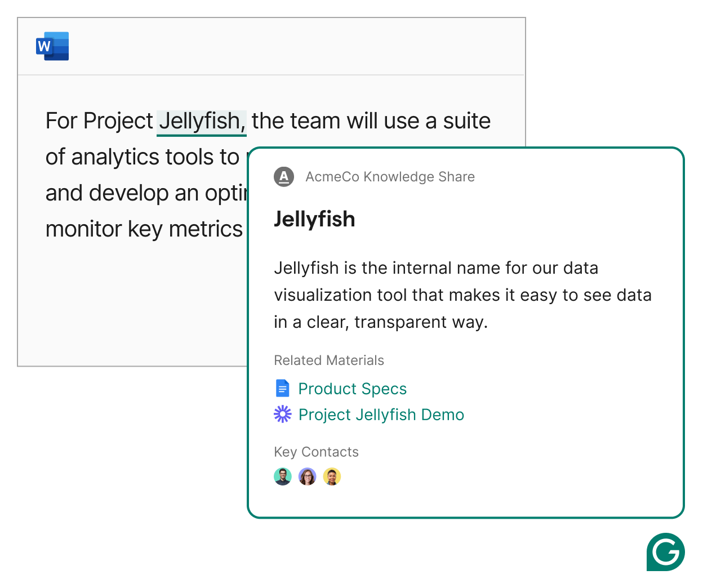Select the middle key contact avatar with purple background
Image resolution: width=703 pixels, height=588 pixels.
[x=308, y=476]
